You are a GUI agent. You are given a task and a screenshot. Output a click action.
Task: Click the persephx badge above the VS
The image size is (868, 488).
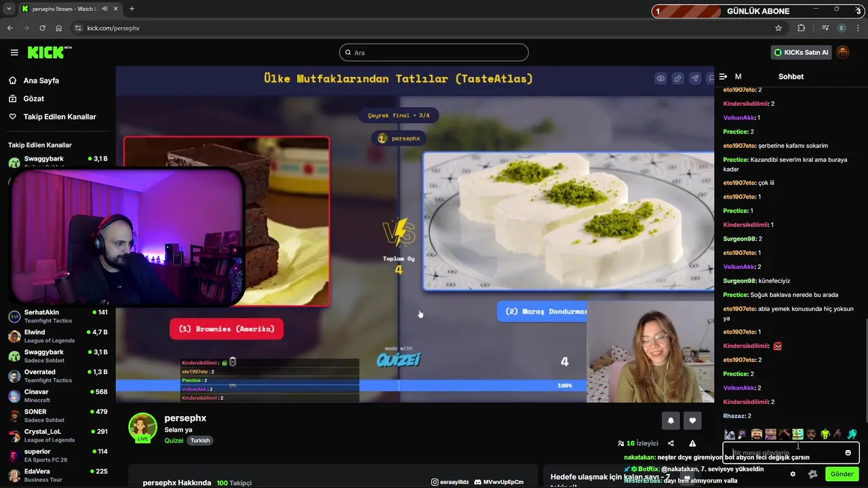[399, 138]
